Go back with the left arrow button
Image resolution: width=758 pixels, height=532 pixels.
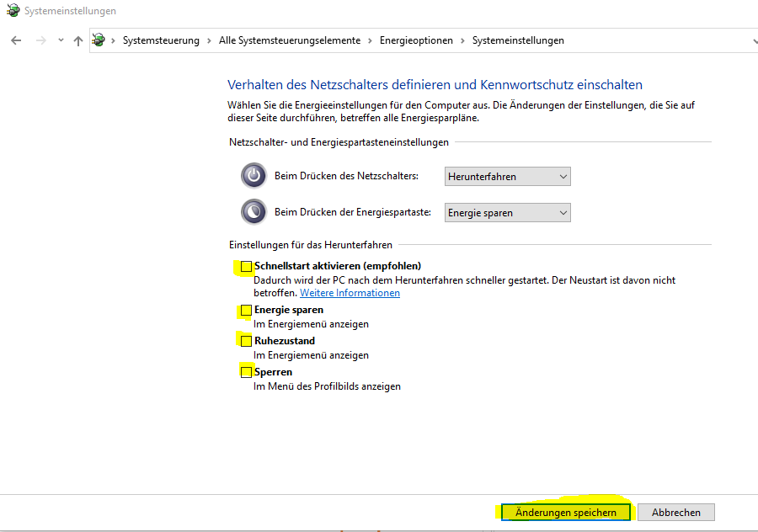16,40
